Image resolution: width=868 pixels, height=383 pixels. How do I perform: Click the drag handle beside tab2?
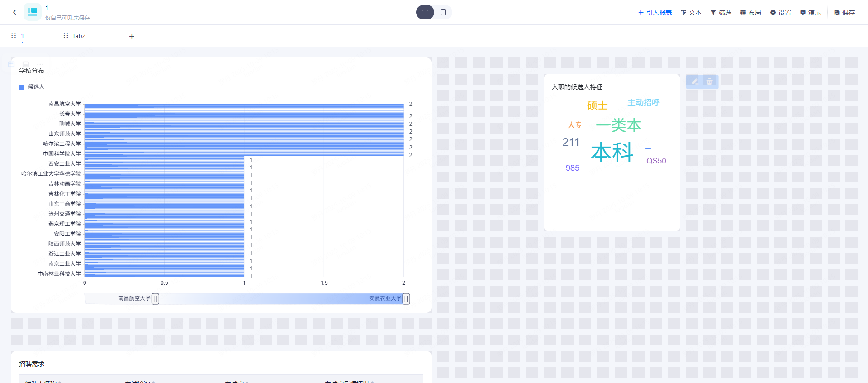[66, 35]
